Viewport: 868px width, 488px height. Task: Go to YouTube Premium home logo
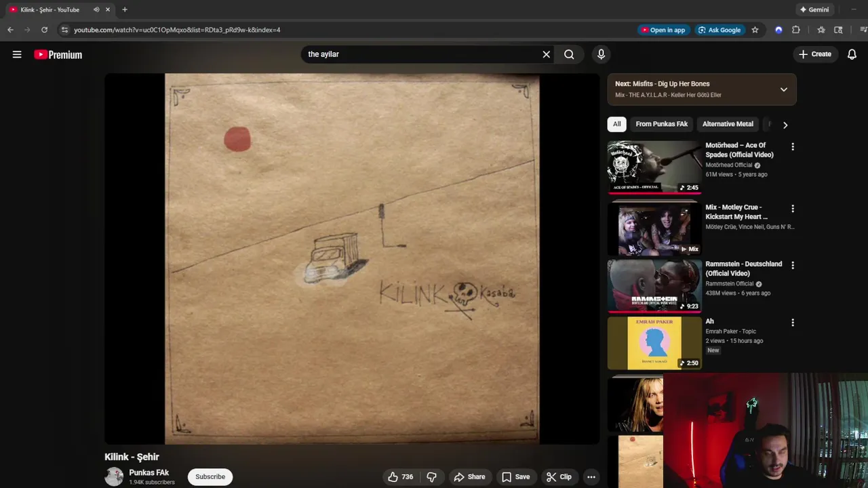click(58, 55)
